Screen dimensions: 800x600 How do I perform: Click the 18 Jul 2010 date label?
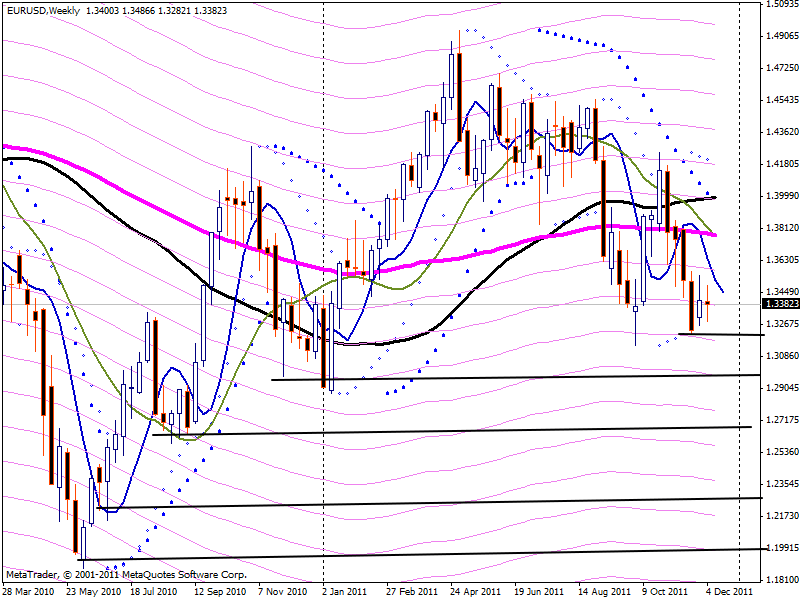tap(154, 591)
